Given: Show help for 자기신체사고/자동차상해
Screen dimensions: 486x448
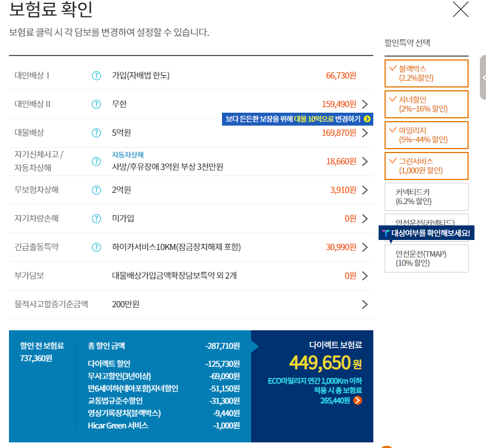Looking at the screenshot, I should (96, 161).
